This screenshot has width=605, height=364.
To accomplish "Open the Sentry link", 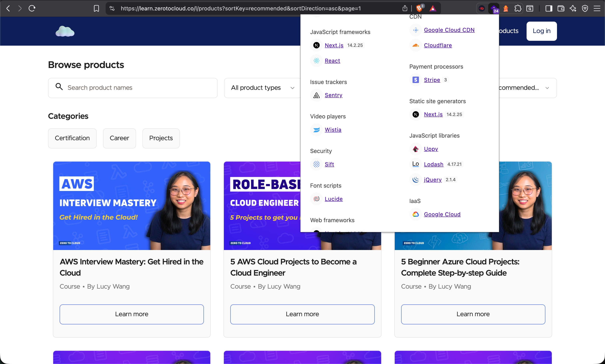I will pos(334,95).
